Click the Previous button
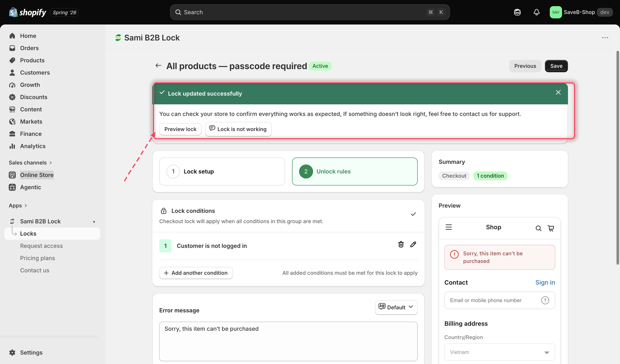The height and width of the screenshot is (364, 620). click(x=525, y=66)
